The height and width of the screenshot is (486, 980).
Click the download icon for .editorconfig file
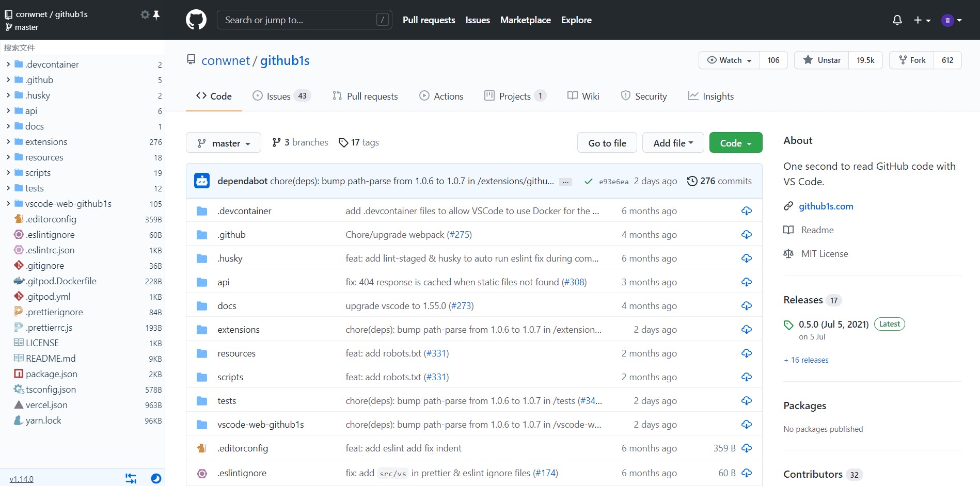(x=747, y=448)
